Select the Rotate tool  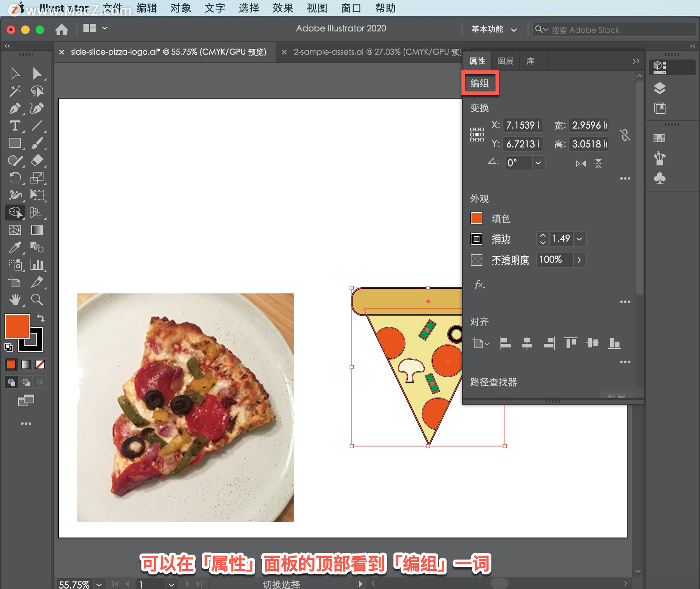[15, 178]
